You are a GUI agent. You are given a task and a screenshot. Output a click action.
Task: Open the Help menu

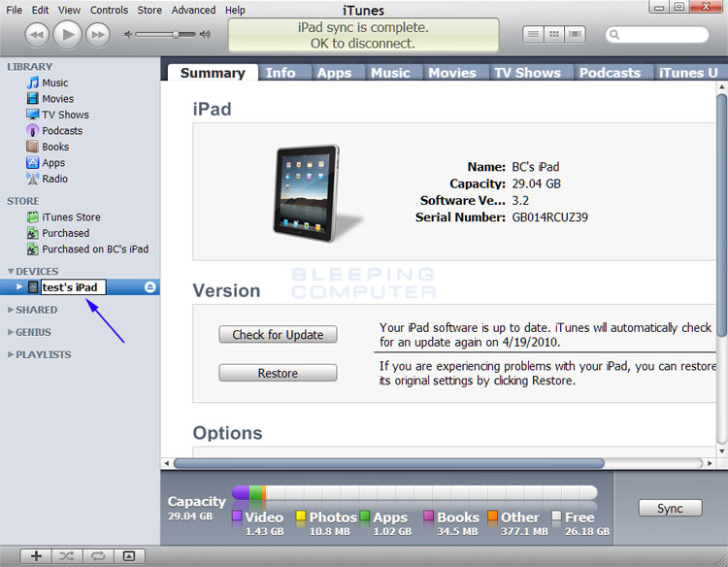click(x=235, y=10)
